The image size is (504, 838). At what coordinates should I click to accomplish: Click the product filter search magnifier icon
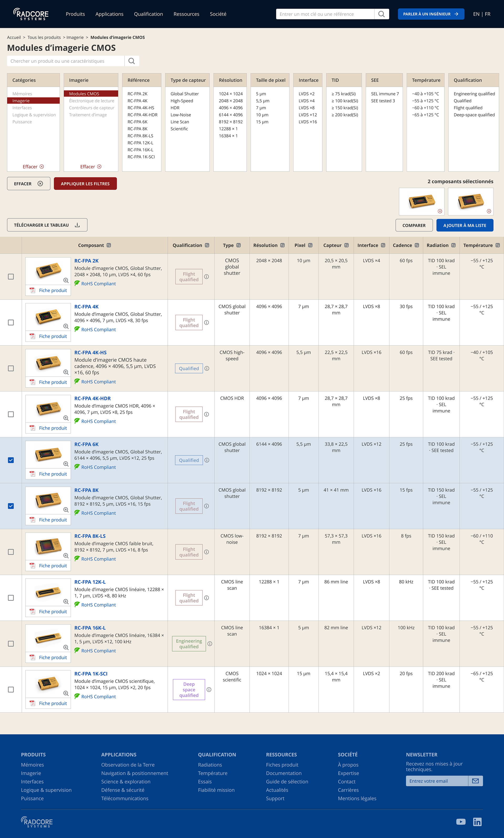pyautogui.click(x=132, y=61)
